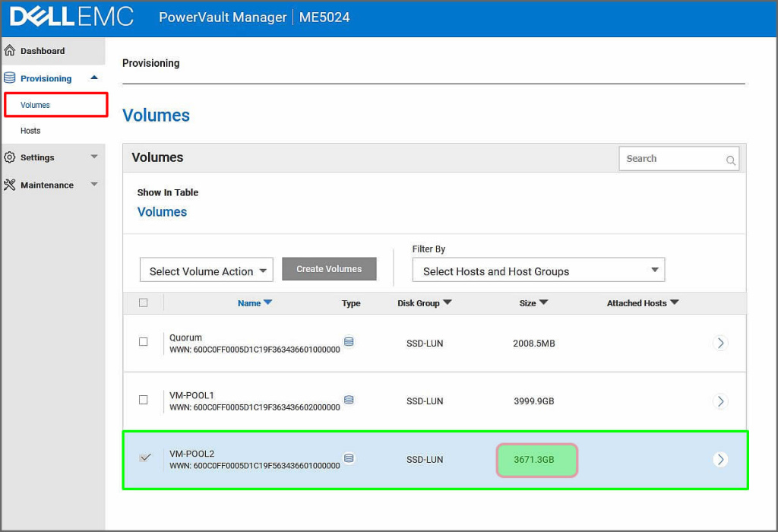Click the Settings gear icon

[10, 157]
